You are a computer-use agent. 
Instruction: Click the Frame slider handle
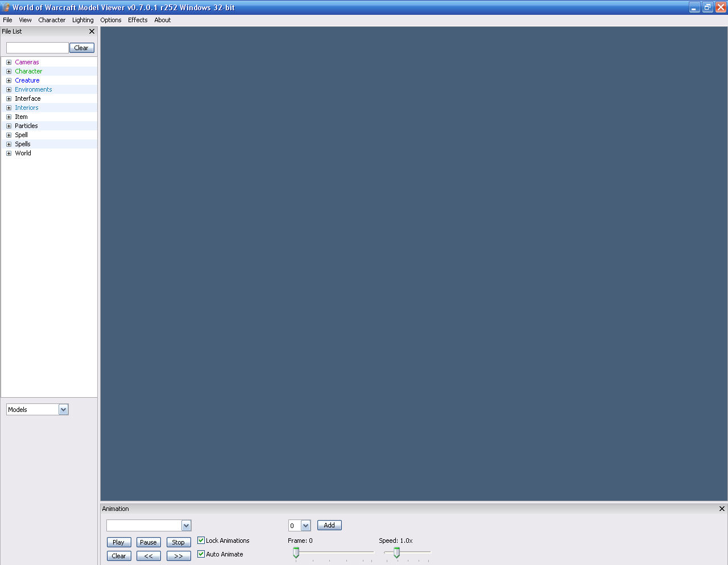coord(296,552)
